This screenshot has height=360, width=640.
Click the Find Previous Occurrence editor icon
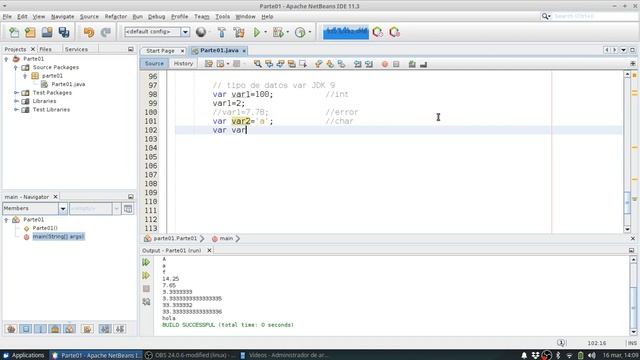pyautogui.click(x=269, y=64)
